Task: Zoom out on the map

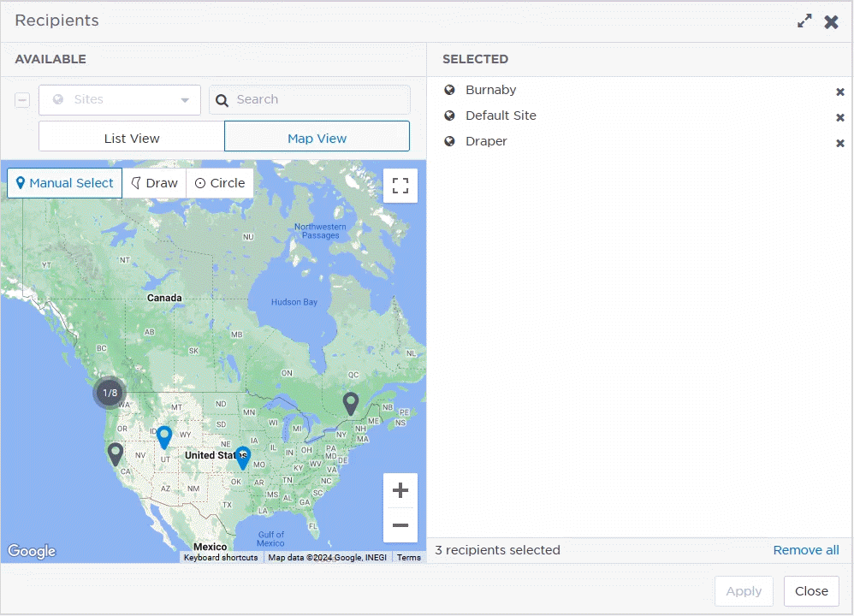Action: click(x=400, y=525)
